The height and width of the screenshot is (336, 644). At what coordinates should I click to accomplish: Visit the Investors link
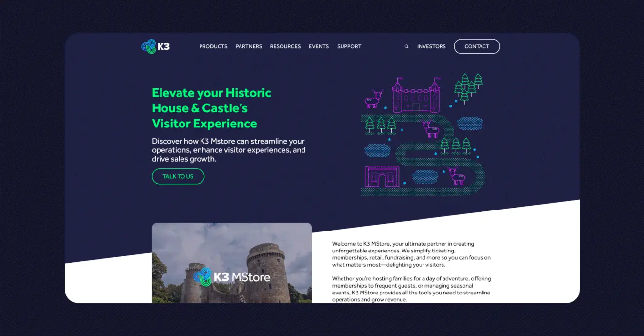[x=431, y=46]
